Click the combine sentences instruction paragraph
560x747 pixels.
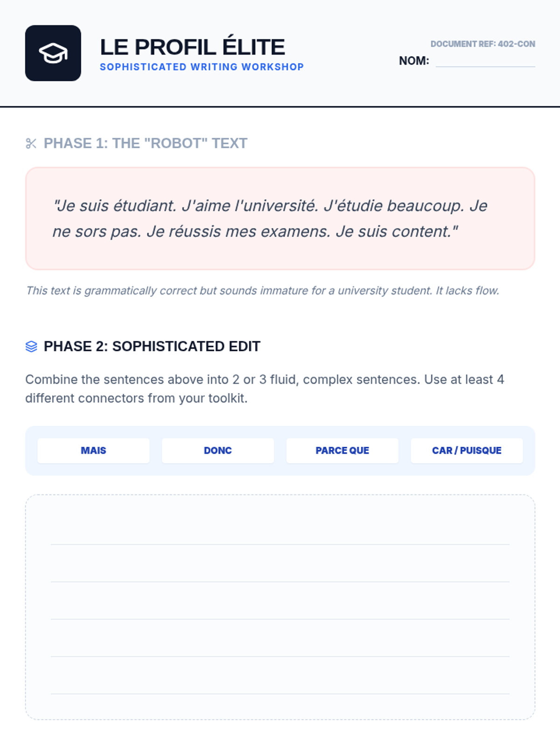coord(264,388)
